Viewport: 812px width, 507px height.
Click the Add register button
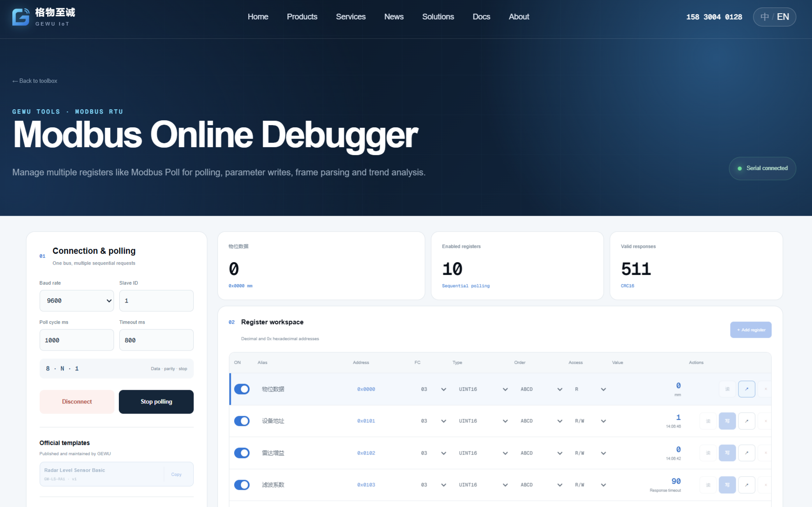751,330
